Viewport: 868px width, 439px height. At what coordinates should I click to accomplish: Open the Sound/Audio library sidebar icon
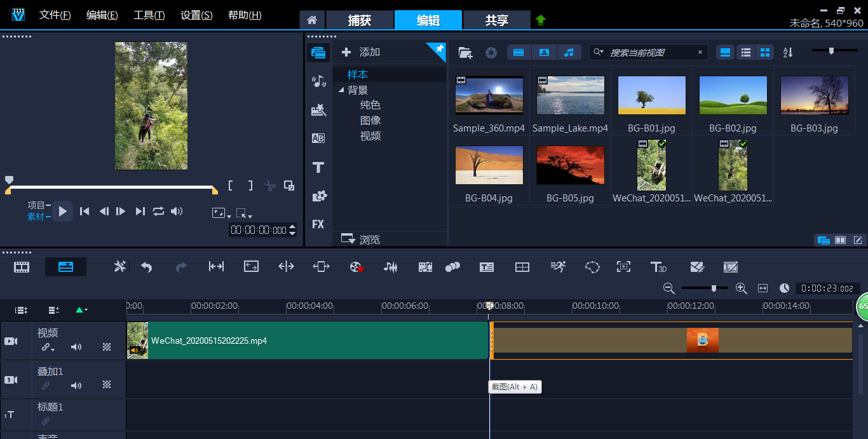pyautogui.click(x=318, y=81)
